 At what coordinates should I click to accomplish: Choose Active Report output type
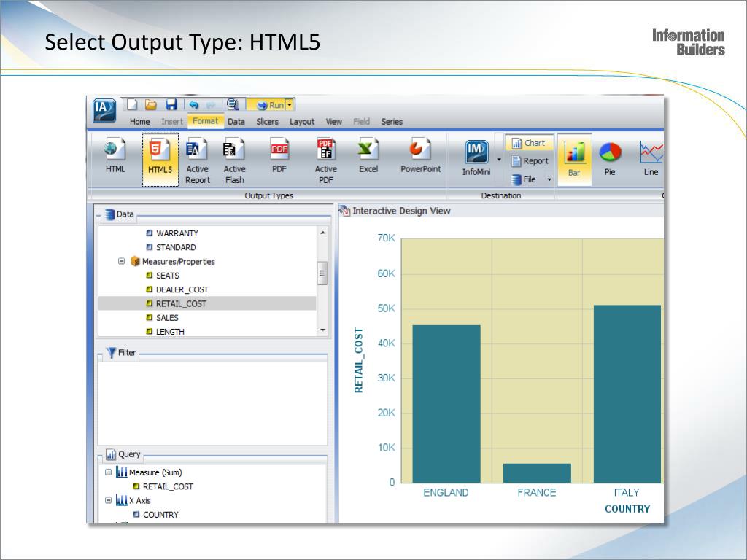(x=197, y=161)
